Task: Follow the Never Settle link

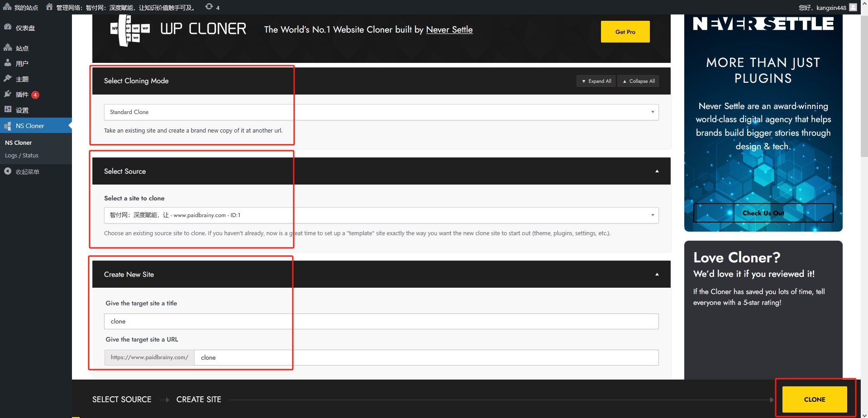Action: point(449,30)
